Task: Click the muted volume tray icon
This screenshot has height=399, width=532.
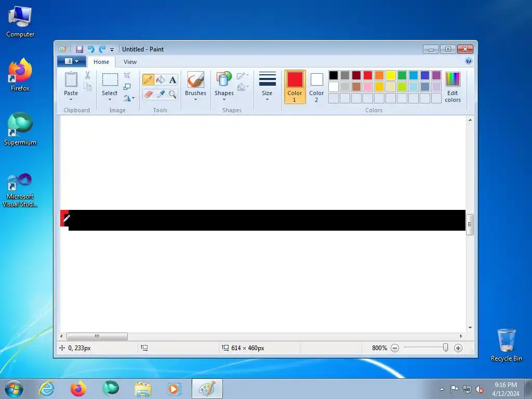Action: coord(480,389)
